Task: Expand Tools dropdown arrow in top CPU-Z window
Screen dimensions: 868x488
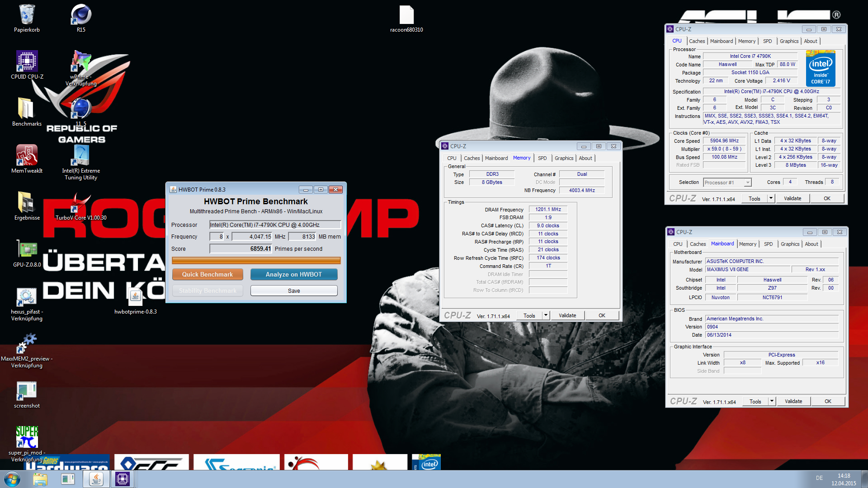Action: [771, 198]
